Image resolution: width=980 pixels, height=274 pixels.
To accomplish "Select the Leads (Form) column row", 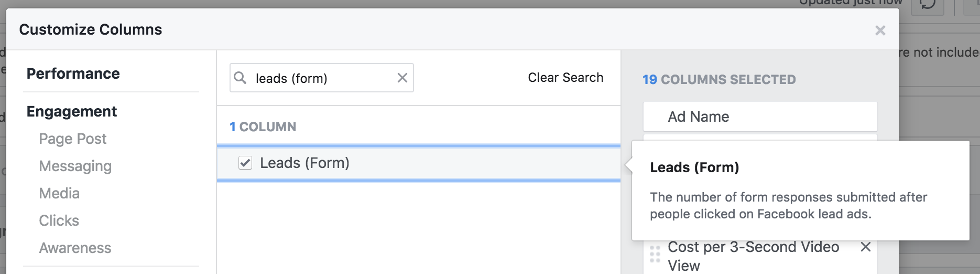I will point(419,163).
